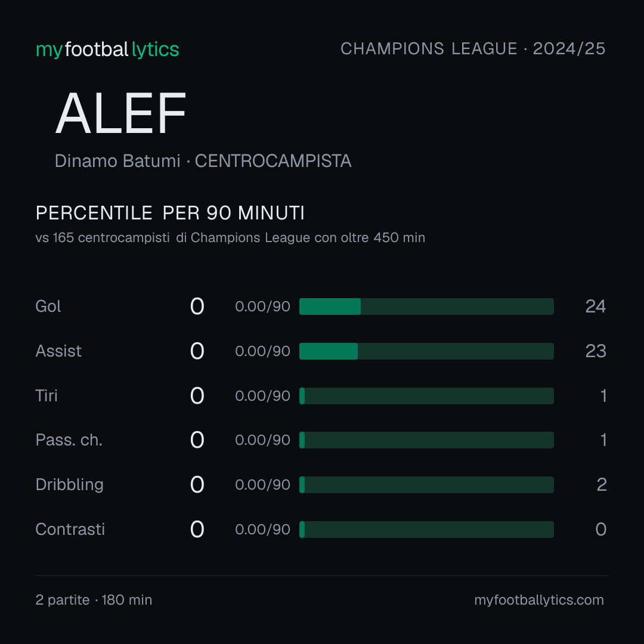Viewport: 644px width, 644px height.
Task: Select the Assist stat label
Action: 58,351
